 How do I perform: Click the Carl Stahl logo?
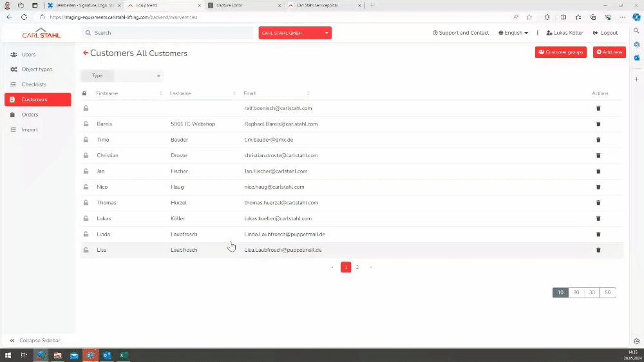click(41, 33)
